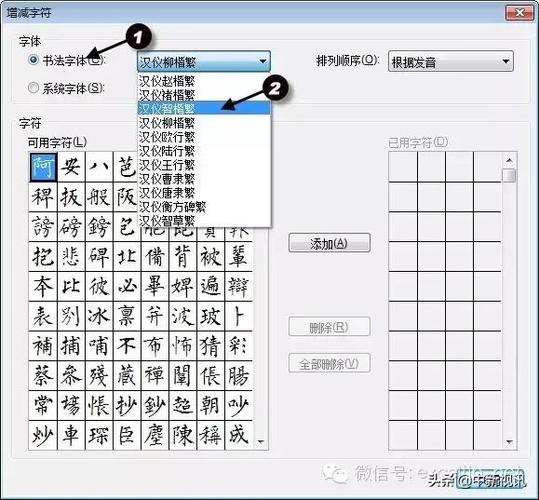The height and width of the screenshot is (500, 539).
Task: Click the 全部删除(V) button
Action: [329, 363]
